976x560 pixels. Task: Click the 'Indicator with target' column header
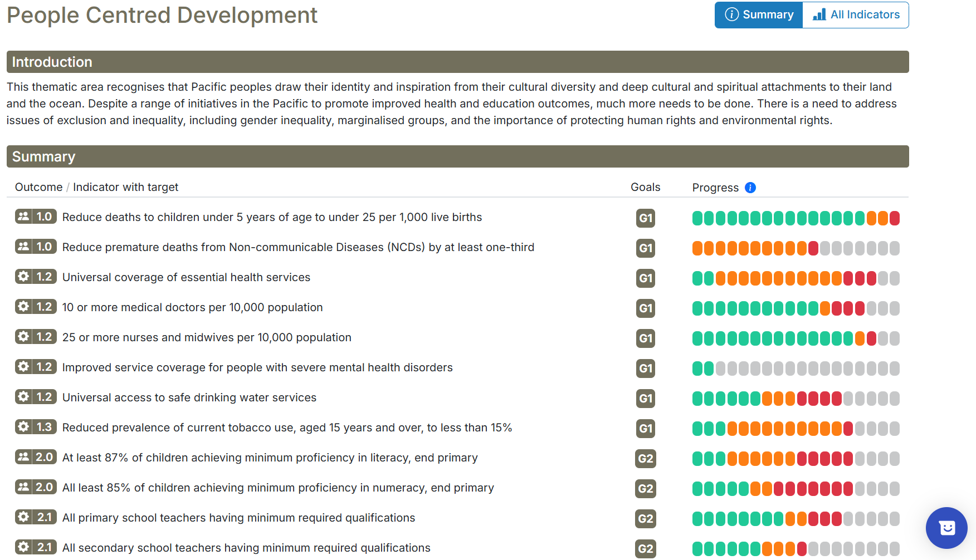[125, 187]
